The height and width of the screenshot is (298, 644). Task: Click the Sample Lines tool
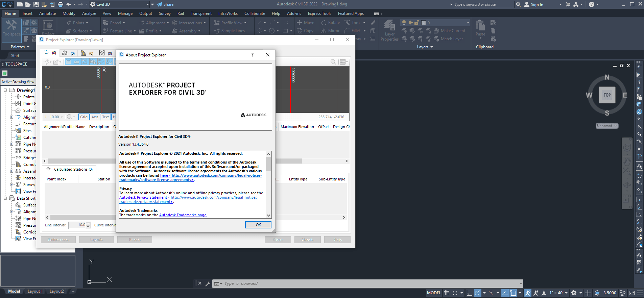click(x=229, y=31)
